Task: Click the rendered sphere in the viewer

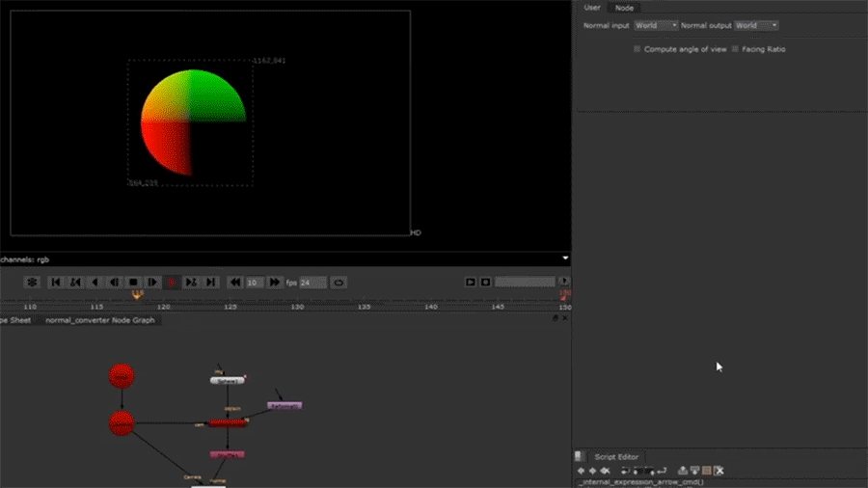Action: [x=191, y=122]
